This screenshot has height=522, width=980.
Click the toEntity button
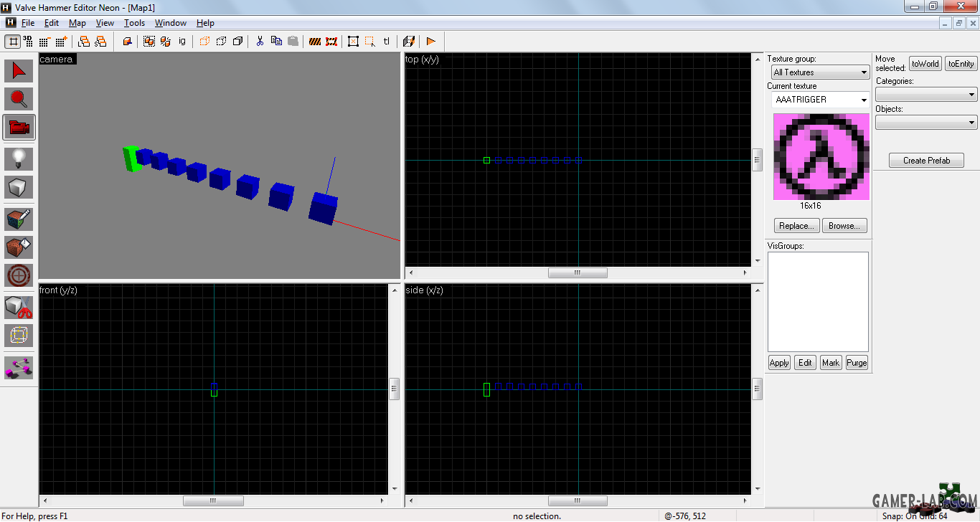tap(961, 64)
